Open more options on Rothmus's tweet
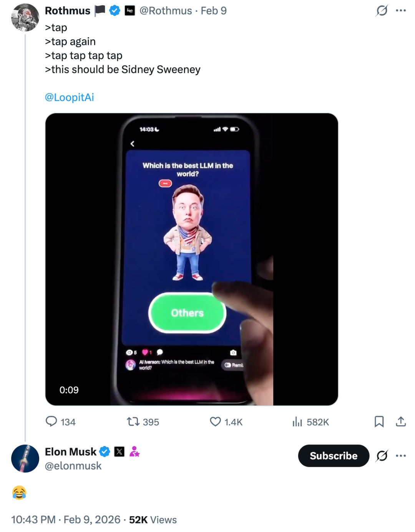The height and width of the screenshot is (532, 415). (x=401, y=10)
